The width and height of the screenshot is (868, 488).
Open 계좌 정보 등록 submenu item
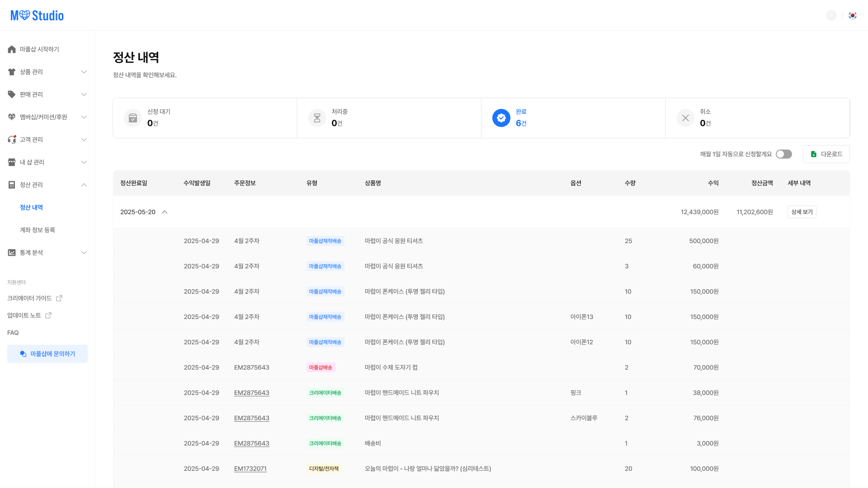38,230
